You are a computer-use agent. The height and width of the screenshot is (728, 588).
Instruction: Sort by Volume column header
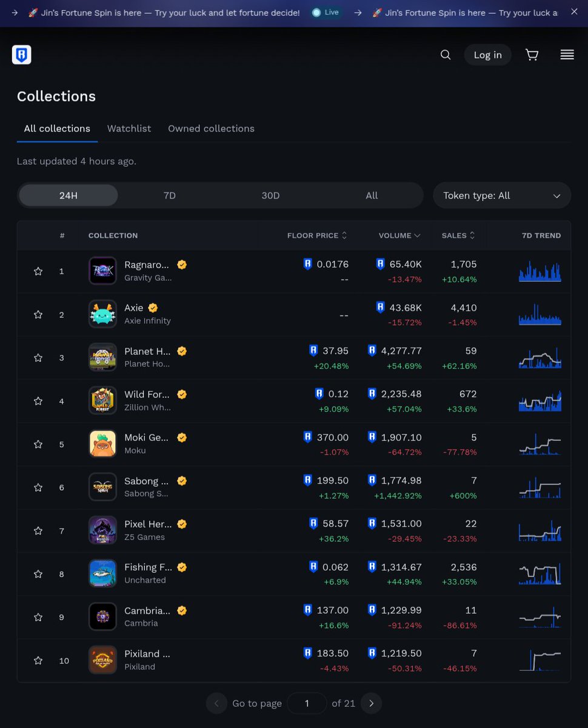click(399, 235)
